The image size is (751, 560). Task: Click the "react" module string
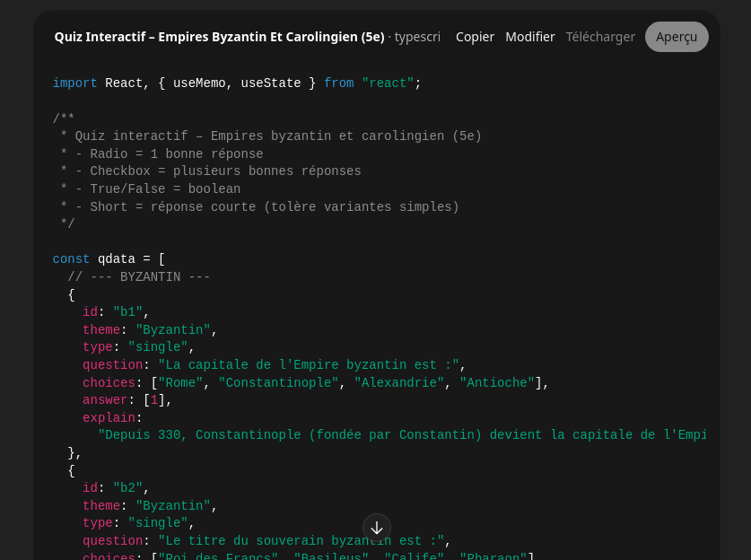click(x=388, y=83)
